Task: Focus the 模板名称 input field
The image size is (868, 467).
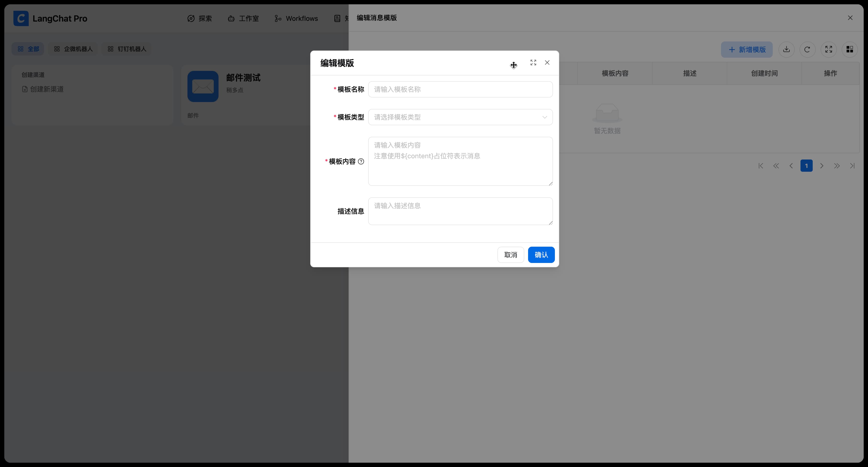Action: 460,89
